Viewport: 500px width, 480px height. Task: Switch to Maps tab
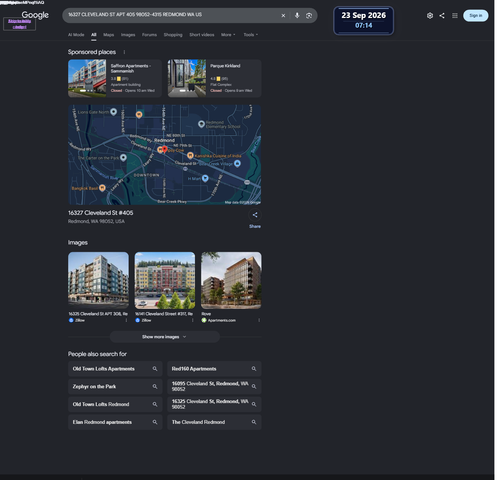[x=108, y=35]
